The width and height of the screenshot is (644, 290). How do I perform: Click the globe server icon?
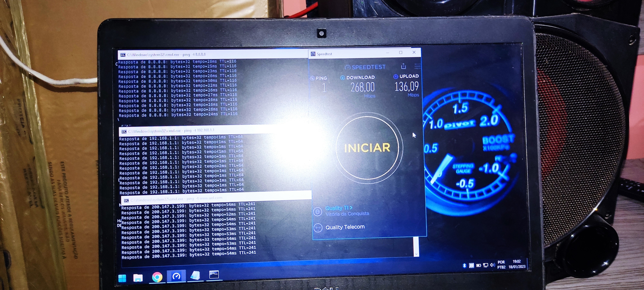[x=317, y=212]
